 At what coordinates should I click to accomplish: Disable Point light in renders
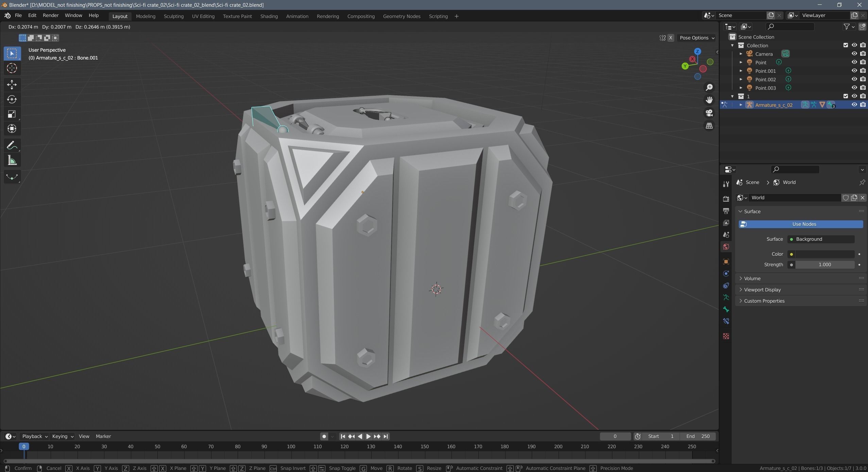click(863, 62)
